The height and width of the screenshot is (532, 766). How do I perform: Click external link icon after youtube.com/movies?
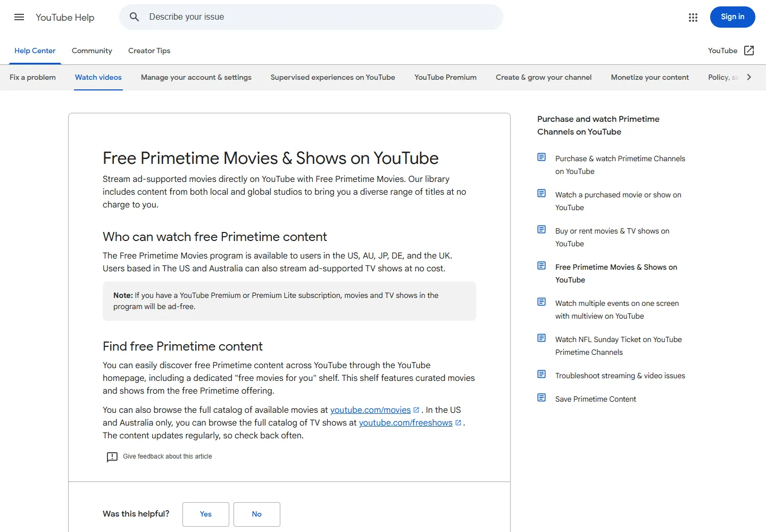coord(417,410)
